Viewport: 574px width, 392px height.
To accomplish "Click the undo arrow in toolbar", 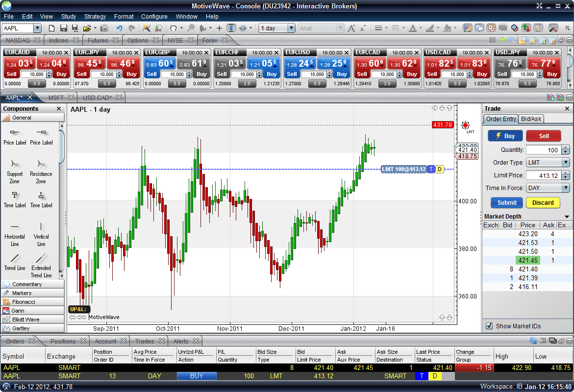I will coord(119,28).
